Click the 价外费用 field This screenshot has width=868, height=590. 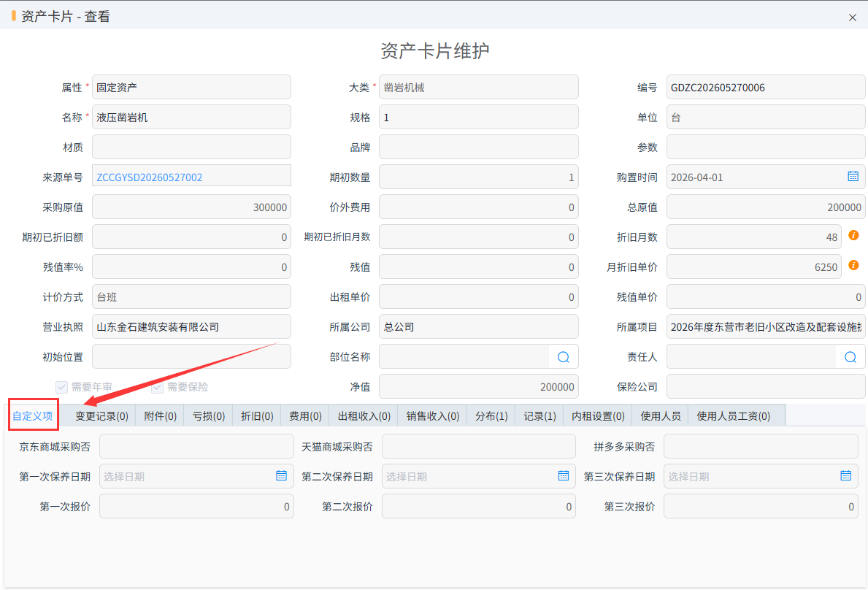[x=479, y=207]
